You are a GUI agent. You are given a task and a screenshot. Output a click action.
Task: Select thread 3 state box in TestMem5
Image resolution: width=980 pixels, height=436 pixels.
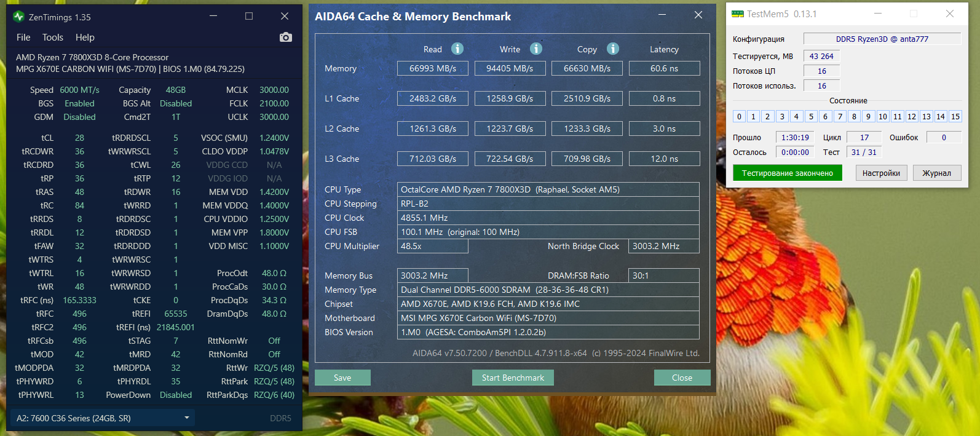[x=782, y=116]
